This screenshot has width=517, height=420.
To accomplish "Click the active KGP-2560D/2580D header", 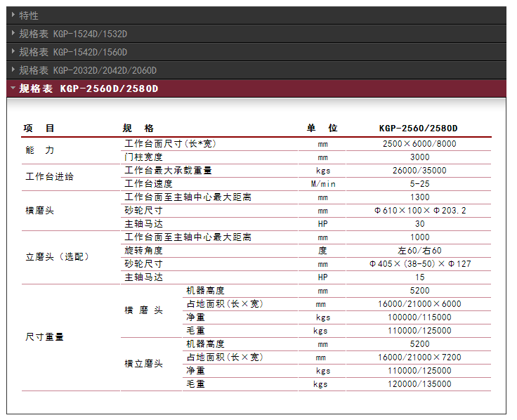I will (x=256, y=88).
